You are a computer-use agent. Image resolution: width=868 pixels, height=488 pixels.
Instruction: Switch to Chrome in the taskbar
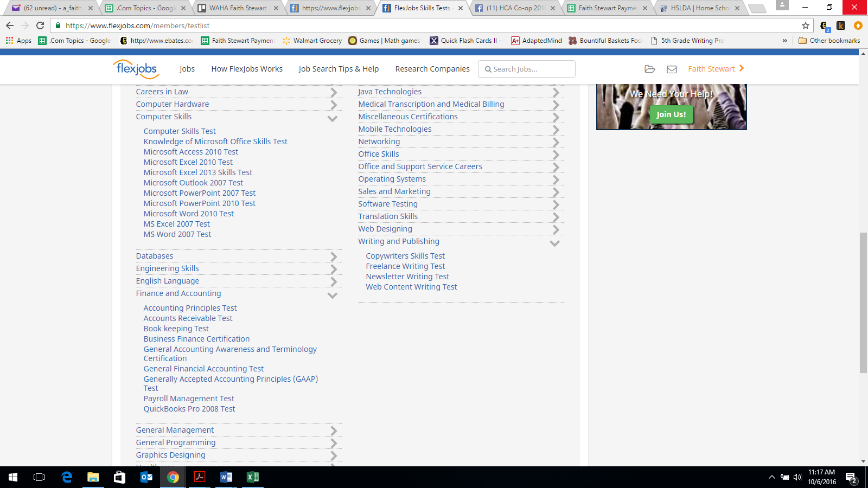click(x=173, y=477)
